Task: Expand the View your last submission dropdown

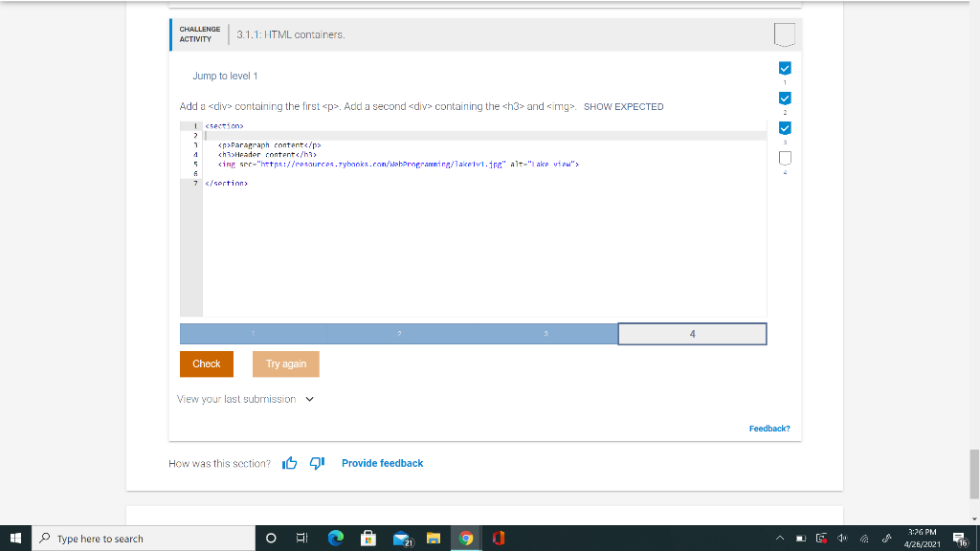Action: click(x=308, y=399)
